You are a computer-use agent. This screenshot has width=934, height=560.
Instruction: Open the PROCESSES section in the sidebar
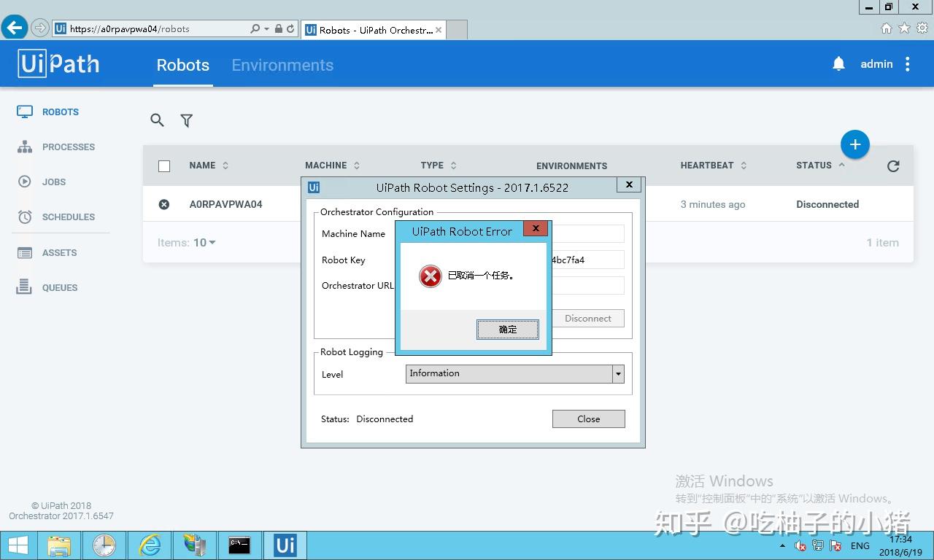69,147
